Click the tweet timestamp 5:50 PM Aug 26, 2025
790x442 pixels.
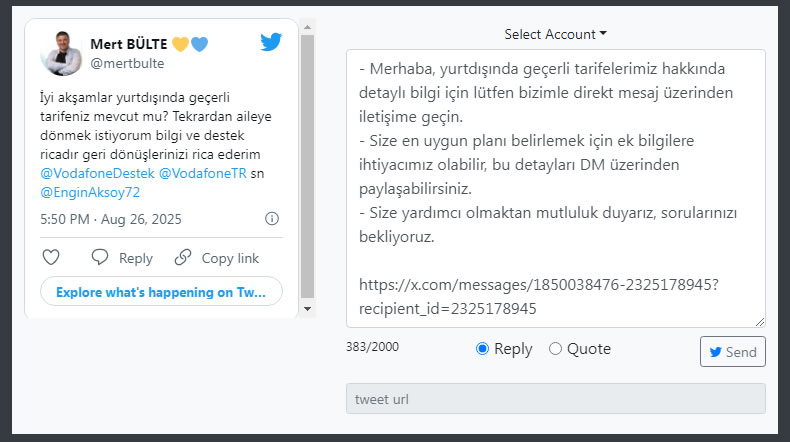tap(111, 219)
